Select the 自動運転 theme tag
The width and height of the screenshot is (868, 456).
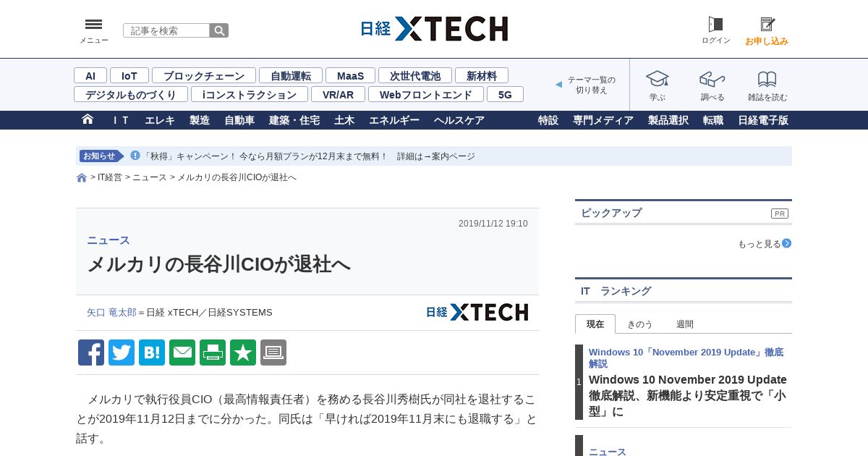[x=291, y=75]
